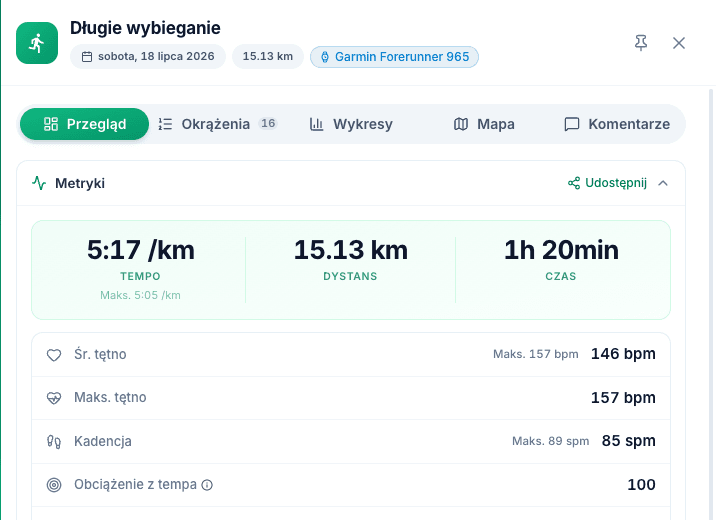Click the Mapa map icon
The width and height of the screenshot is (716, 520).
[x=461, y=124]
